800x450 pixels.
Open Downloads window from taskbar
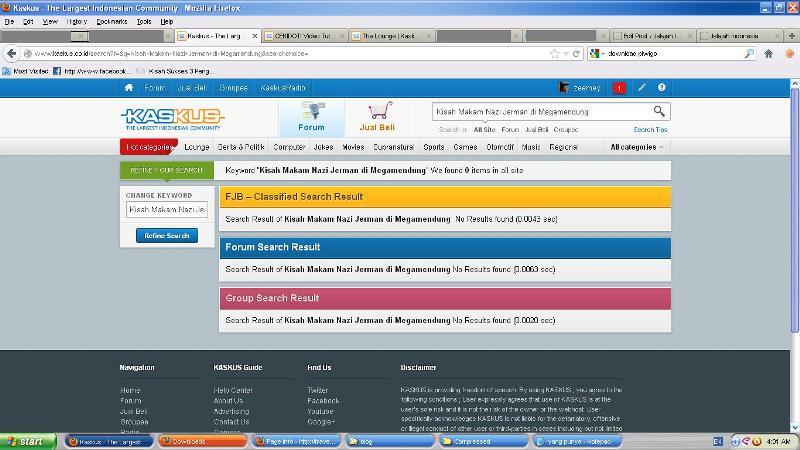click(202, 441)
